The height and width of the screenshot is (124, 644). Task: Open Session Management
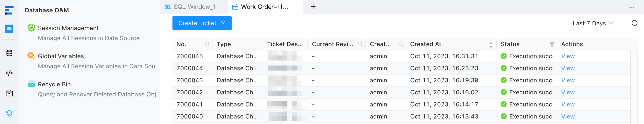pos(68,28)
